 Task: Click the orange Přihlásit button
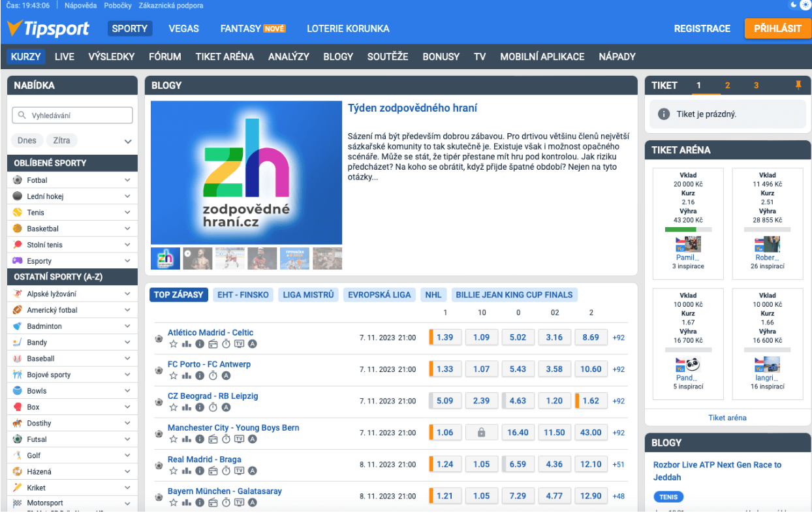(777, 29)
